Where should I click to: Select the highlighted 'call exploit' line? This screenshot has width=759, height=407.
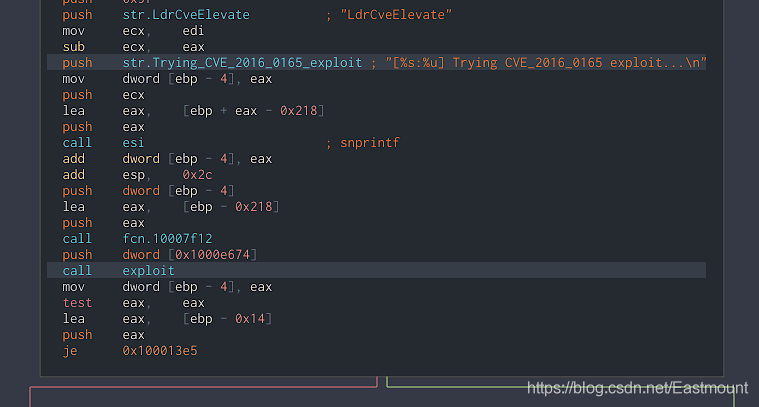coord(376,271)
